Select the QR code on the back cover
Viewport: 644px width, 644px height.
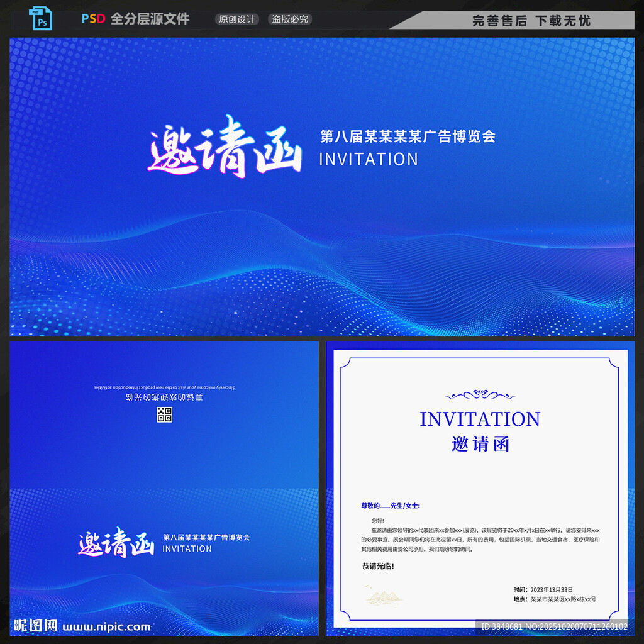click(x=165, y=413)
